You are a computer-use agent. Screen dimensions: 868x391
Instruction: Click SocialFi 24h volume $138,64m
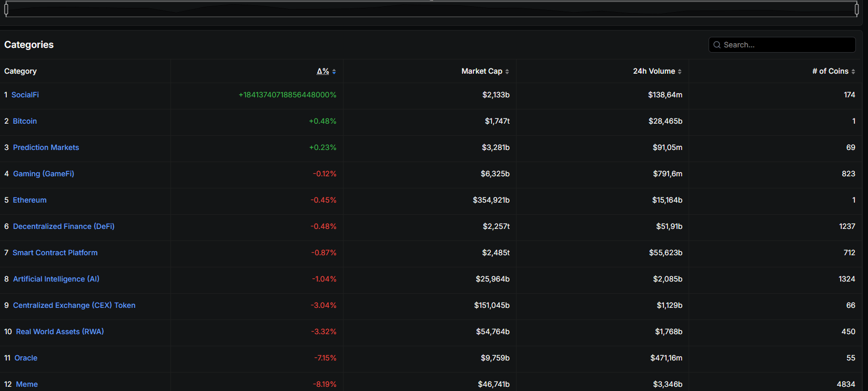(x=665, y=95)
